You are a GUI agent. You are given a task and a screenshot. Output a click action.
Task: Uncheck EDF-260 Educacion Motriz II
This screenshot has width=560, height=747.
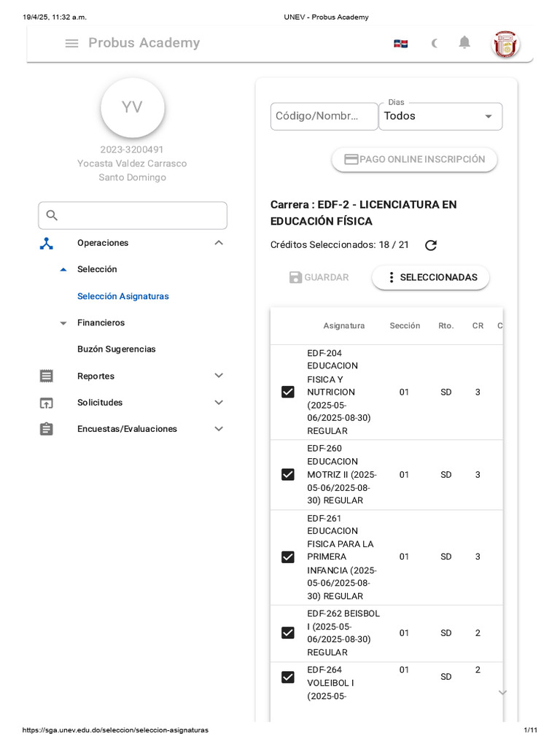pos(288,475)
